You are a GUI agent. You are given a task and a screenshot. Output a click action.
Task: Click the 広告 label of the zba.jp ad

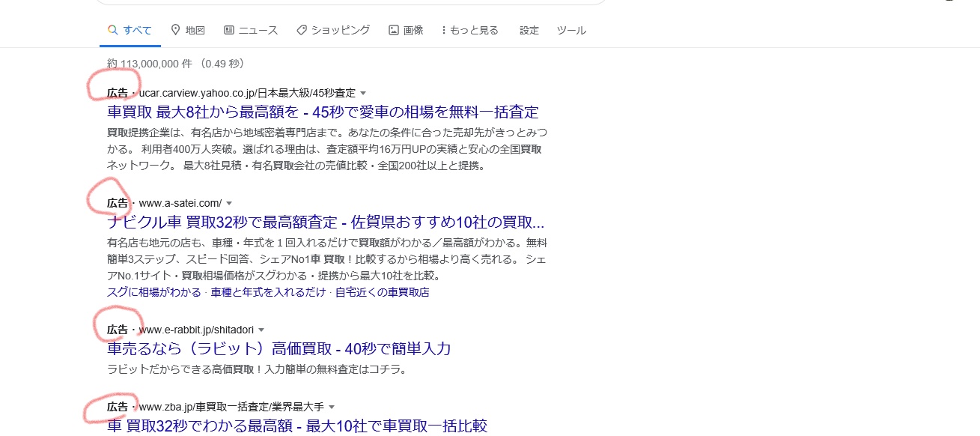[118, 408]
